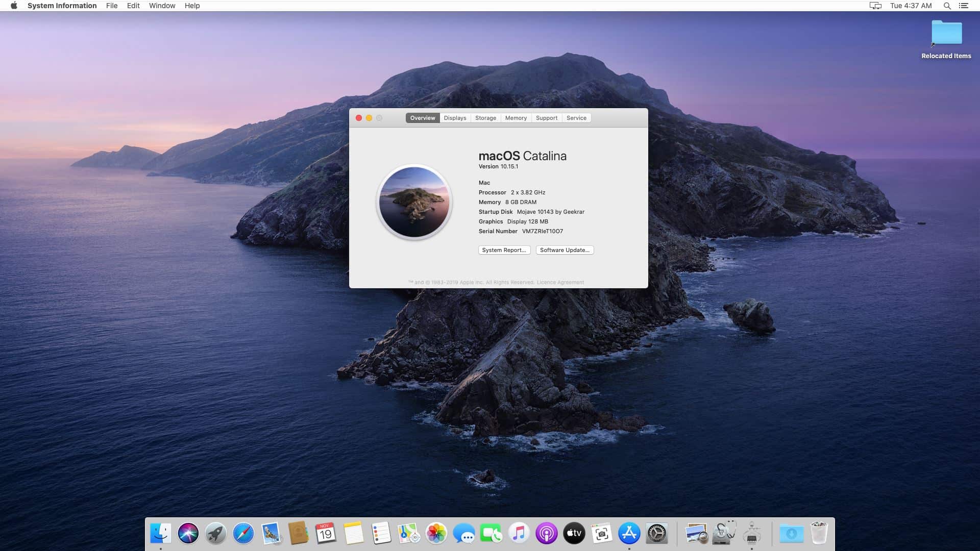The width and height of the screenshot is (980, 551).
Task: Open Spotlight search in the menu bar
Action: point(947,6)
